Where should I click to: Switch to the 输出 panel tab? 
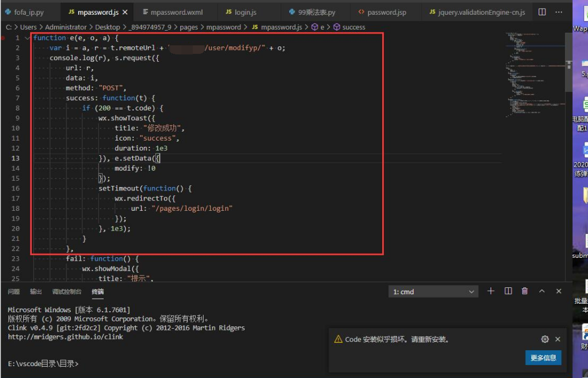pos(36,291)
